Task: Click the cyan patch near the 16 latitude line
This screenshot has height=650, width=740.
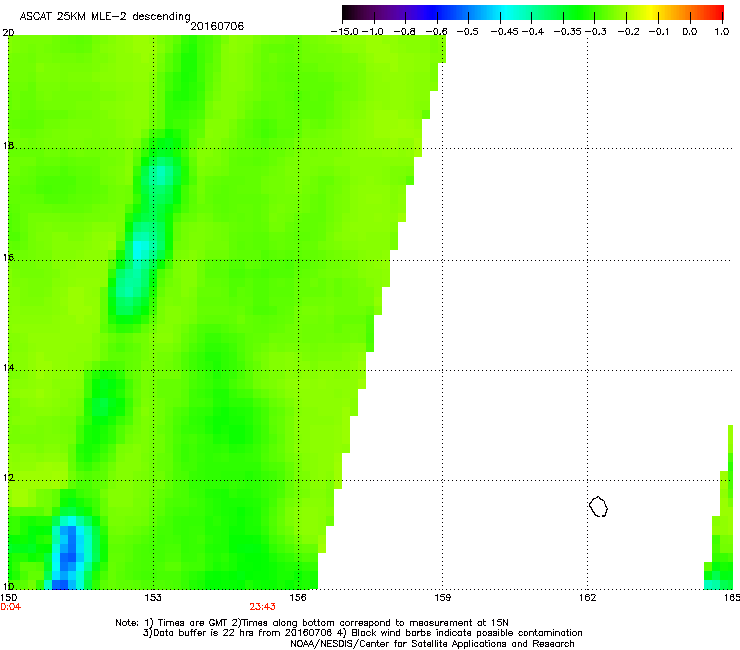Action: [141, 249]
